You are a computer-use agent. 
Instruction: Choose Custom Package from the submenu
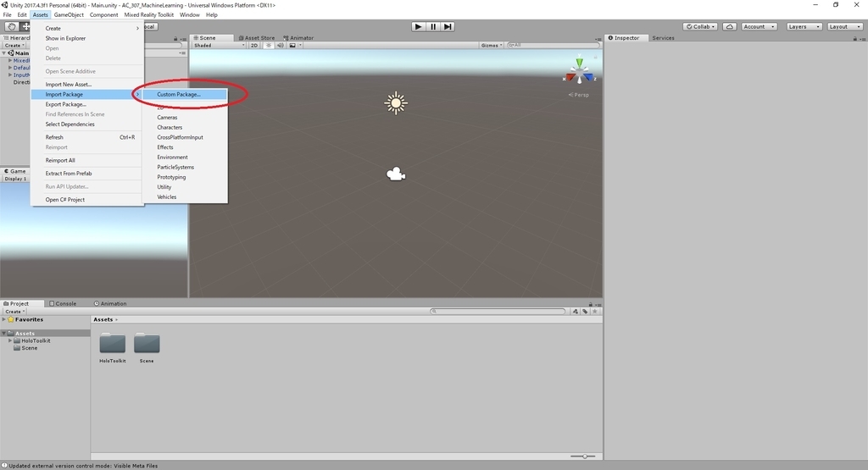click(x=184, y=95)
